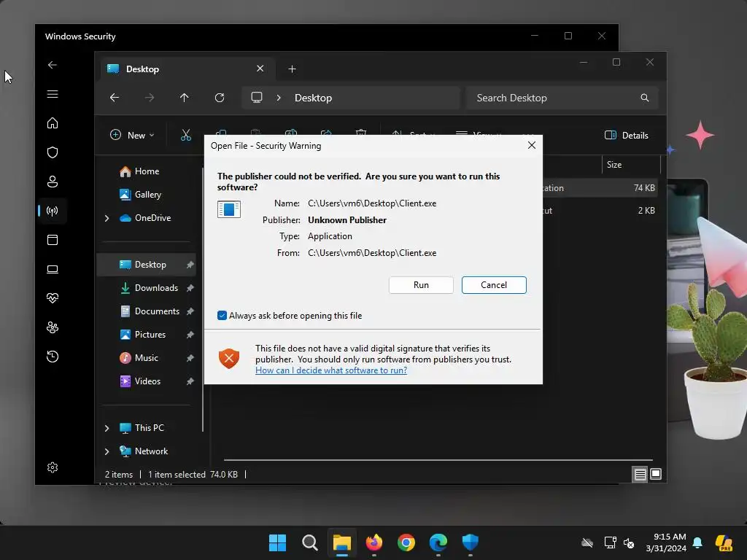Select Firewall & network protection icon

point(53,211)
